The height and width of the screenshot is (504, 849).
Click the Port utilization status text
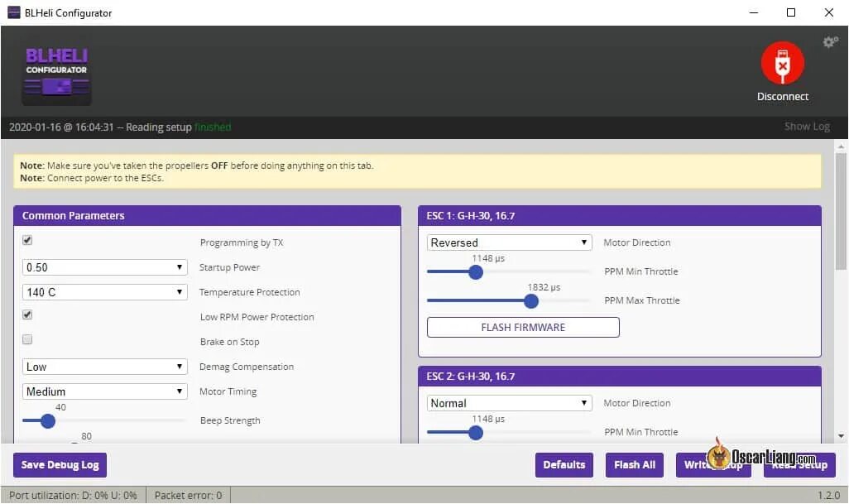coord(73,496)
